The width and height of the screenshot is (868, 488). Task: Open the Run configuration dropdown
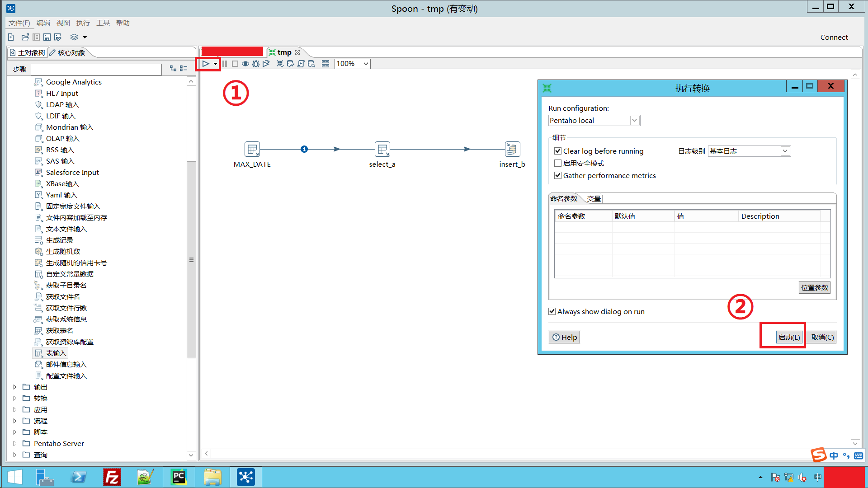coord(634,120)
